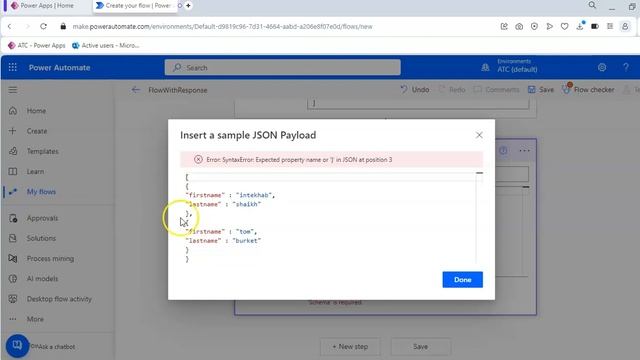640x360 pixels.
Task: Close the Insert a sample JSON Payload dialog
Action: tap(479, 135)
